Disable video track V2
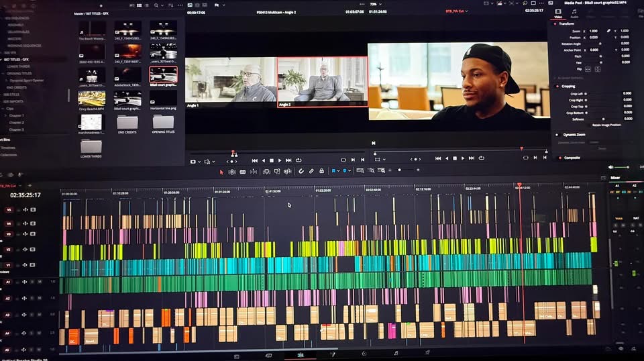The height and width of the screenshot is (361, 644). (34, 250)
